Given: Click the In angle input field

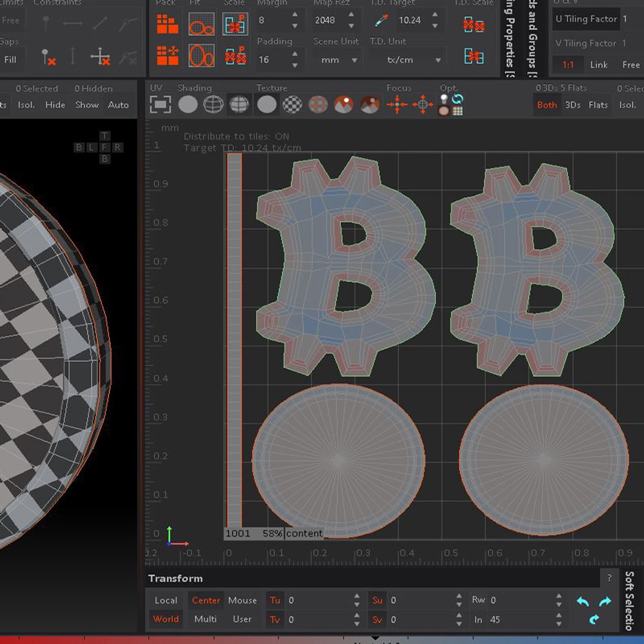Looking at the screenshot, I should (x=522, y=620).
